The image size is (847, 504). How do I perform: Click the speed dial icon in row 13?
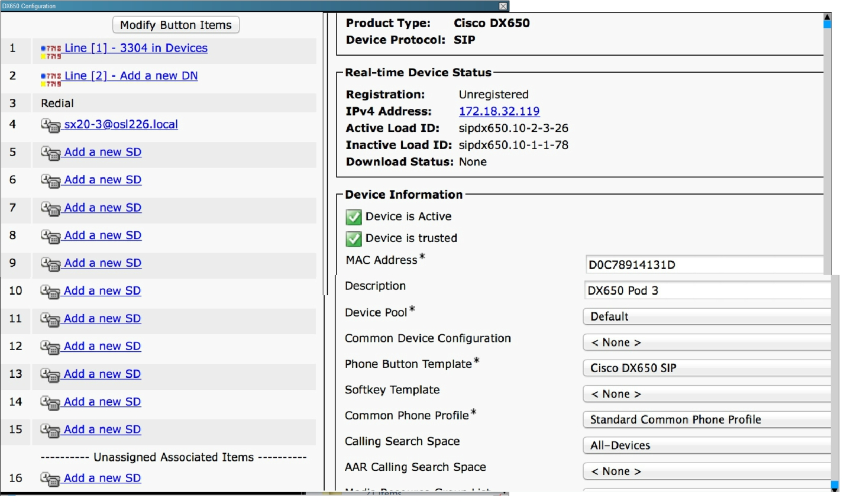[50, 376]
